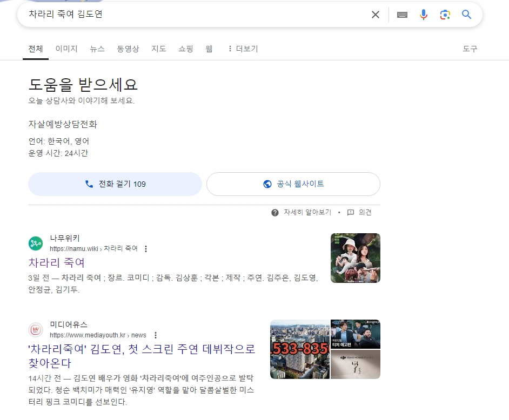
Task: Open the on-screen keyboard input tool
Action: click(402, 15)
